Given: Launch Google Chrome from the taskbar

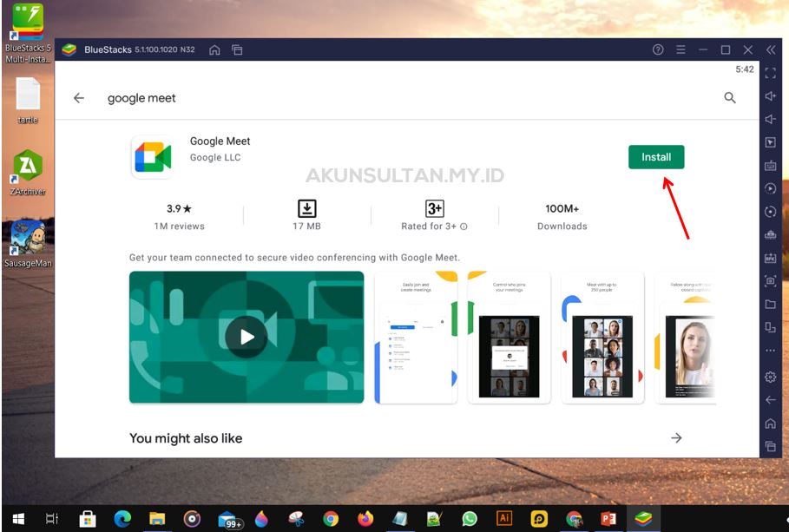Looking at the screenshot, I should pyautogui.click(x=331, y=518).
